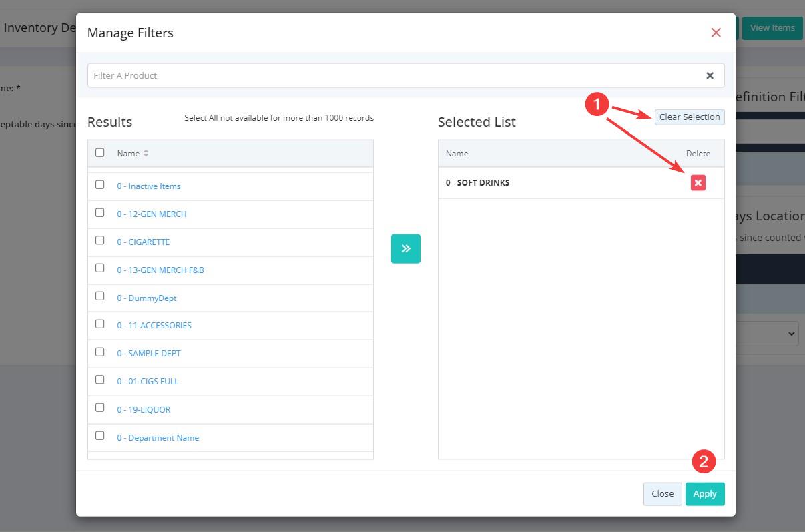Toggle the select-all checkbox in Results header

(x=100, y=152)
